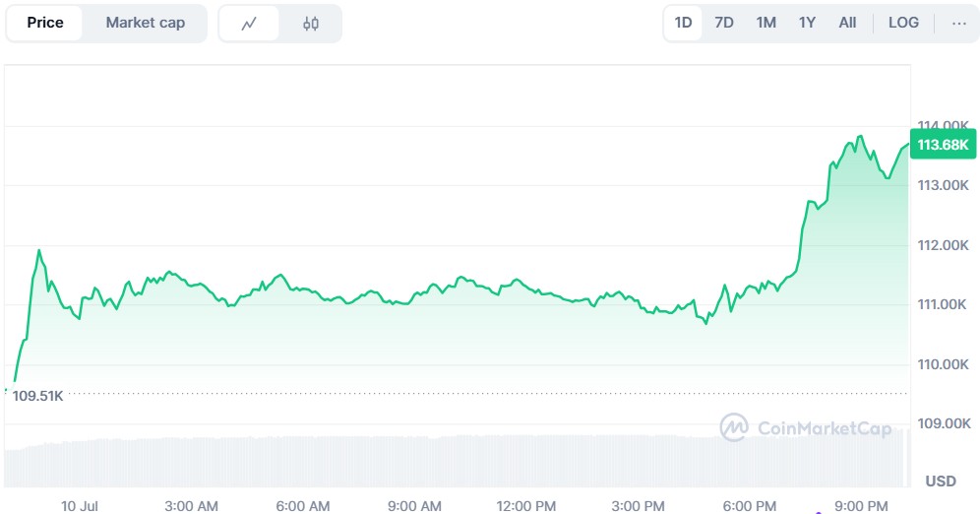Open the three-dot more options menu
Viewport: 980px width, 514px height.
point(959,23)
